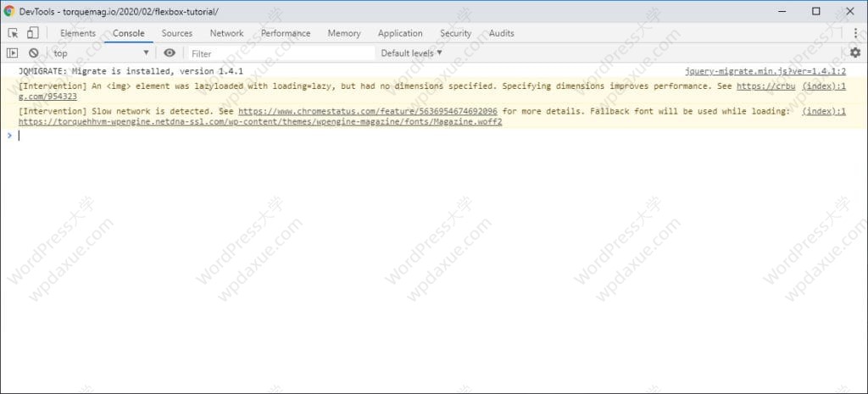Open jquery-migrate.min.js source link
Viewport: 868px width, 394px height.
(x=765, y=71)
